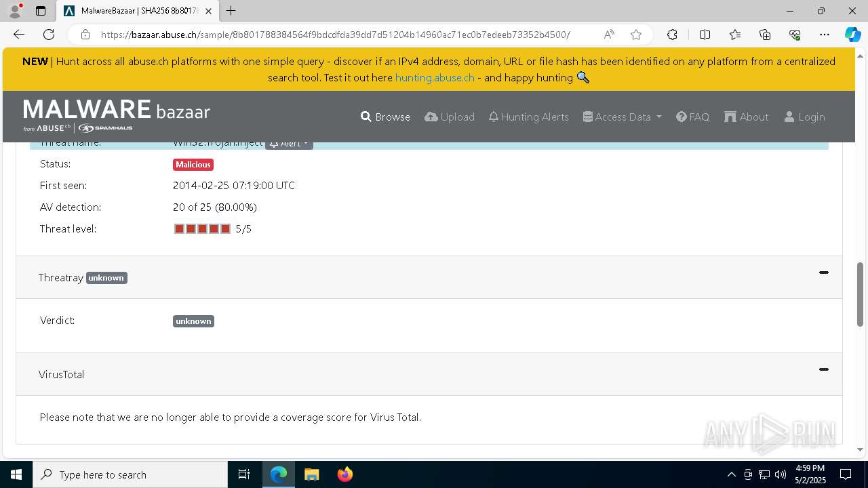This screenshot has width=868, height=488.
Task: Go to Hunting Alerts
Action: 528,117
